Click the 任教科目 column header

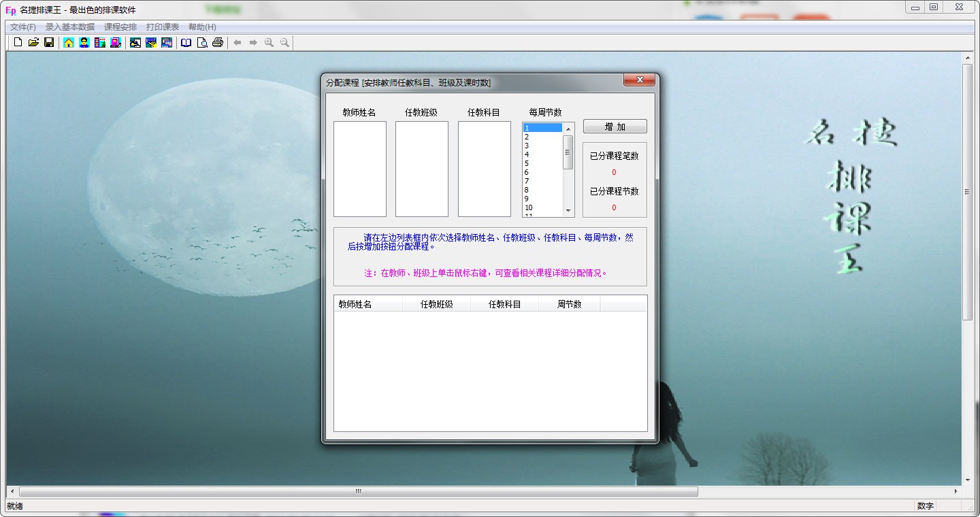pyautogui.click(x=505, y=303)
